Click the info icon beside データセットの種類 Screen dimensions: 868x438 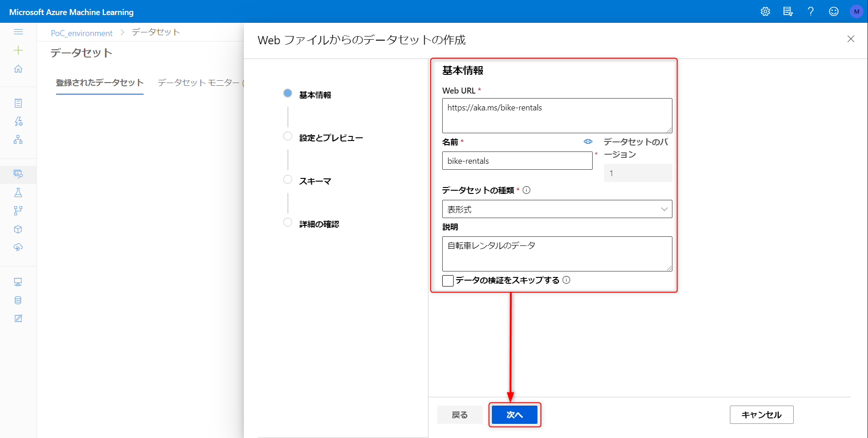(x=527, y=190)
